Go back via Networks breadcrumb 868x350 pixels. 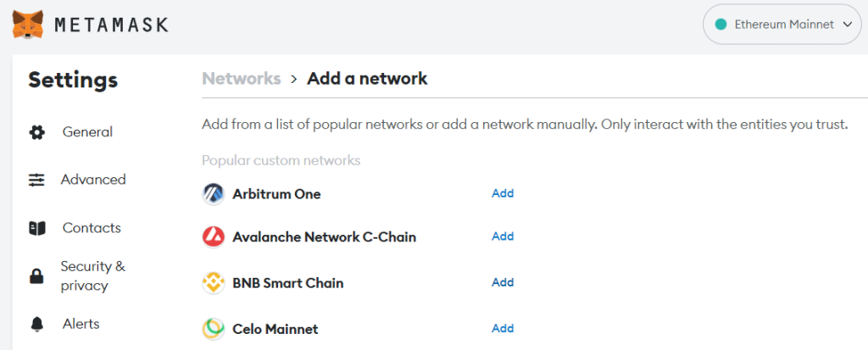pos(242,79)
